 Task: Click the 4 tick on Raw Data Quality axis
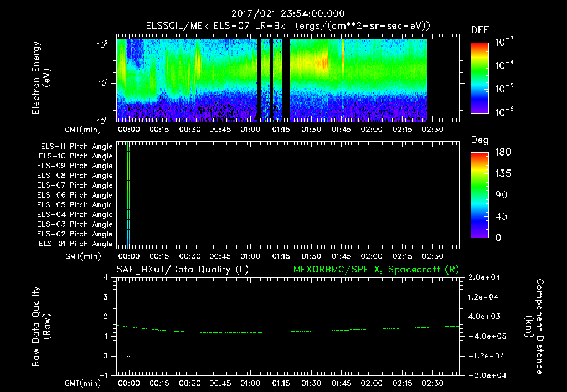(106, 277)
